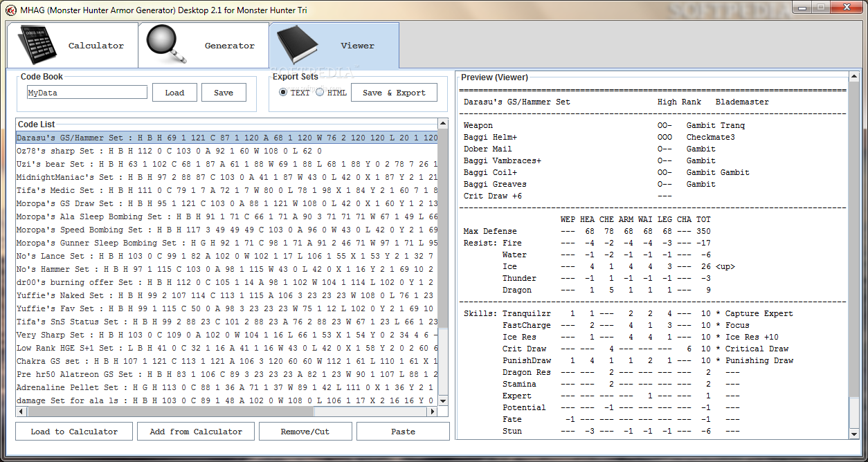The width and height of the screenshot is (868, 462).
Task: Select "Oz78's sharp Set" code row
Action: (x=227, y=151)
